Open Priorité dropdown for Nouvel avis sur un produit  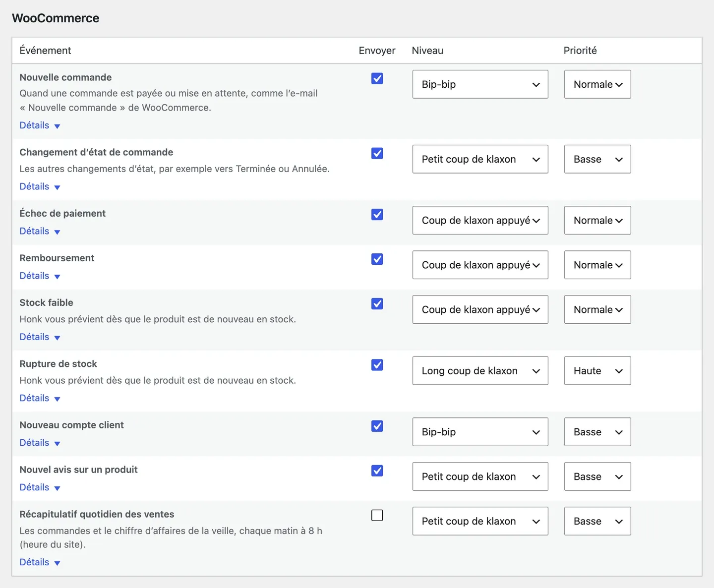pyautogui.click(x=597, y=476)
